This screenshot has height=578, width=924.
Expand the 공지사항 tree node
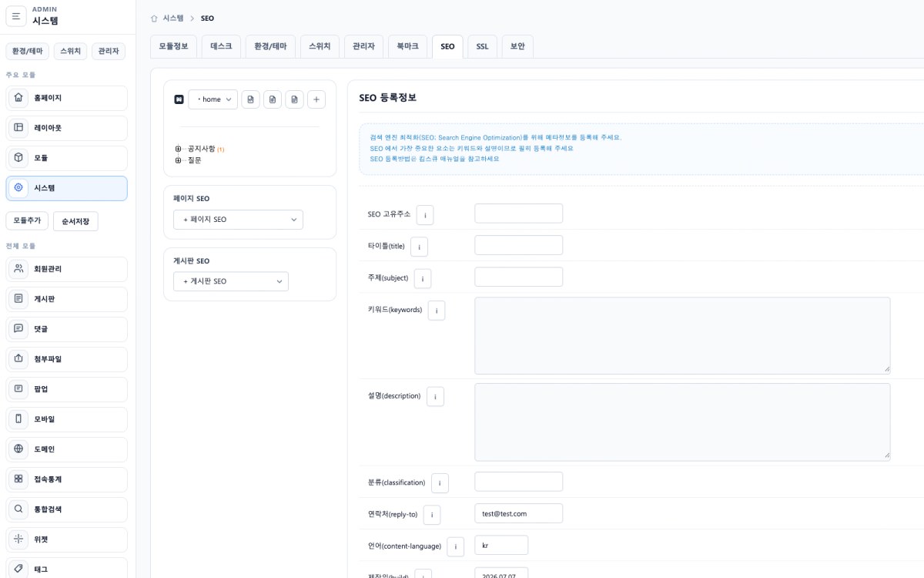pyautogui.click(x=178, y=149)
